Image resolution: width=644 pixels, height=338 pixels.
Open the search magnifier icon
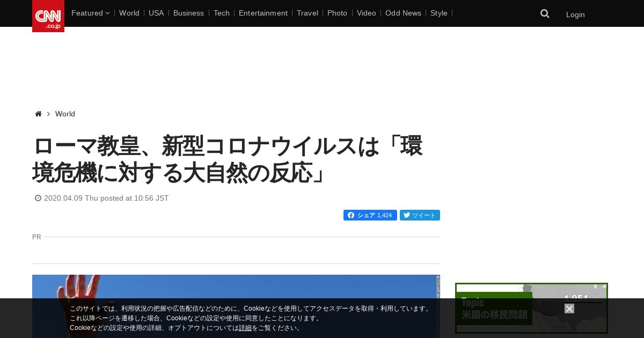545,14
